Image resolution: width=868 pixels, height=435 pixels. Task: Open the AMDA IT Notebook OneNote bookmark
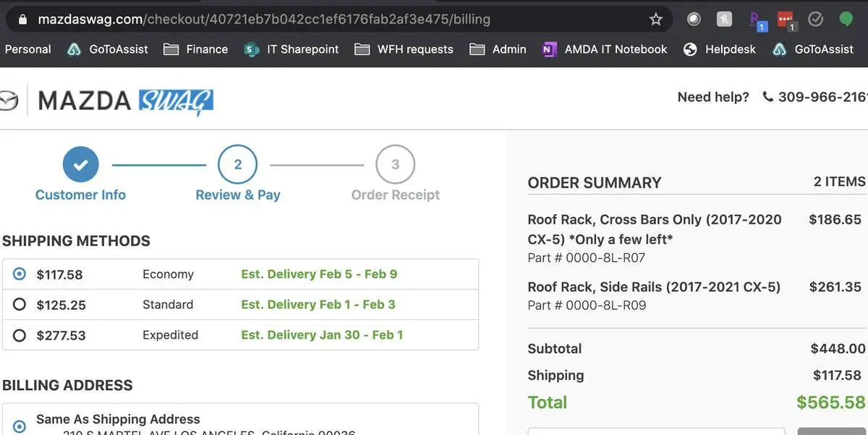coord(605,49)
